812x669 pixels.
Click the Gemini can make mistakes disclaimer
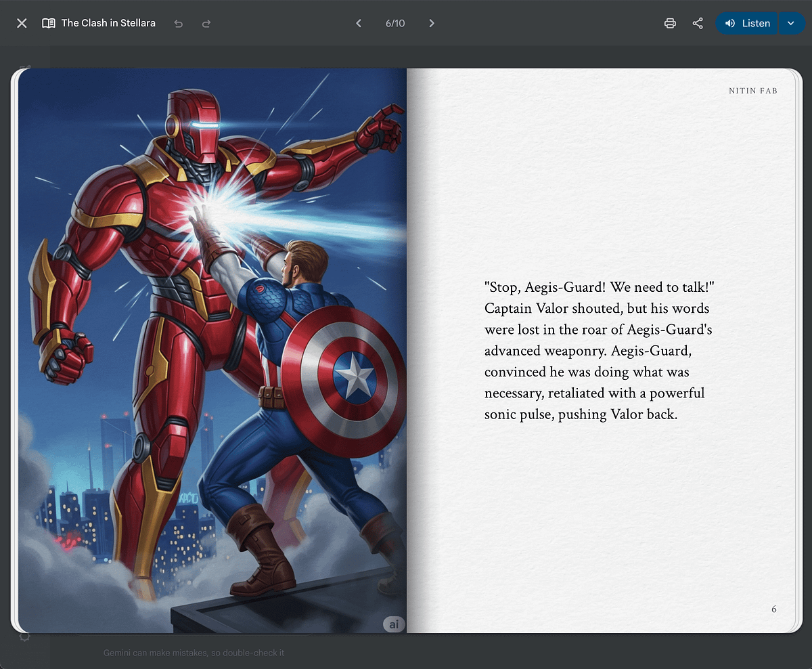click(195, 653)
